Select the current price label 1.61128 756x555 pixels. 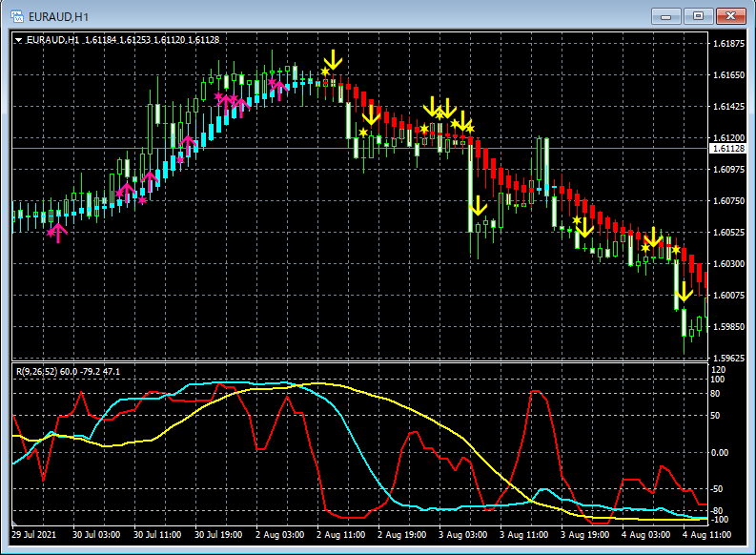[x=727, y=149]
